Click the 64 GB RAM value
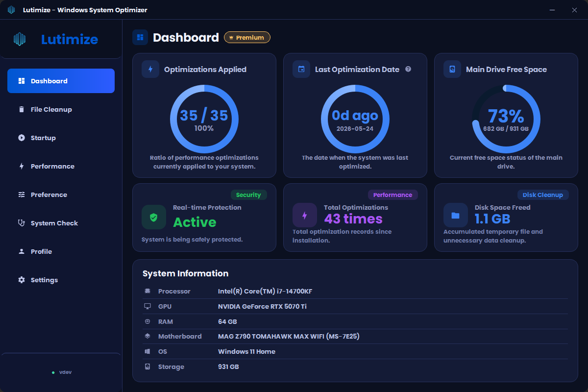Viewport: 588px width, 392px height. coord(227,321)
